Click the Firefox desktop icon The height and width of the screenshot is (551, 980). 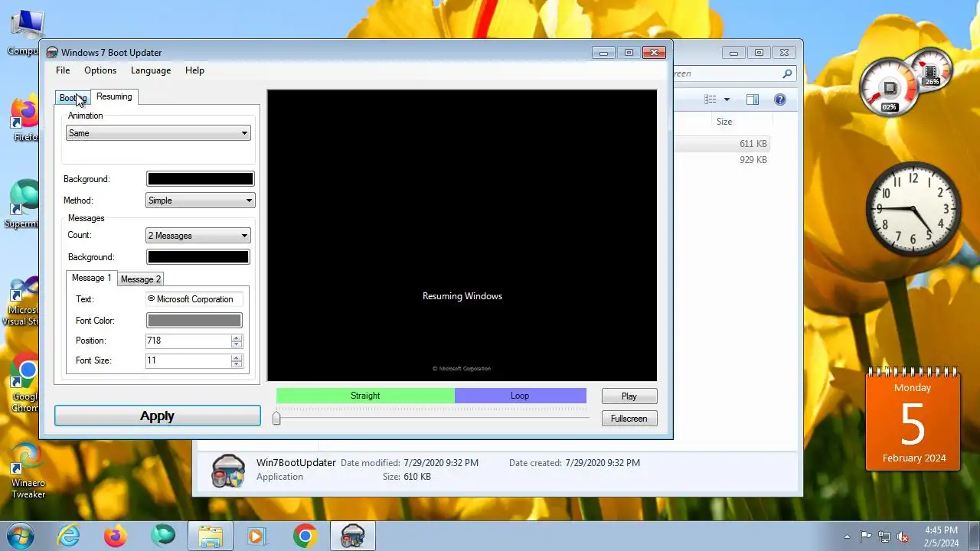(25, 119)
